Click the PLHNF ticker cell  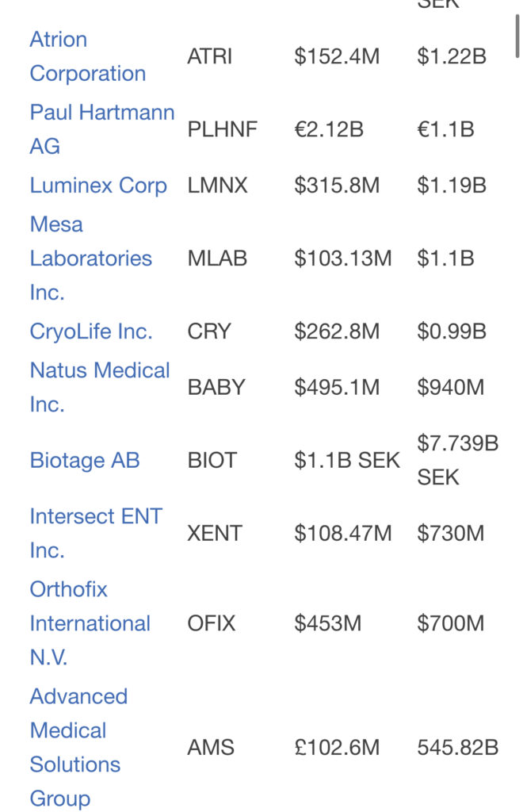pyautogui.click(x=222, y=129)
